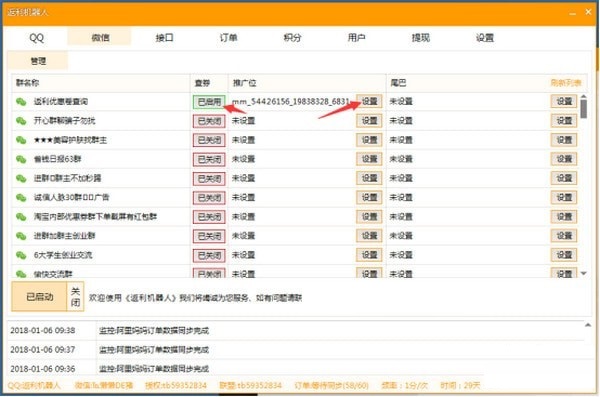Click 尾巴 设置 button for 进群加群主创业群
This screenshot has height=397, width=600.
564,235
